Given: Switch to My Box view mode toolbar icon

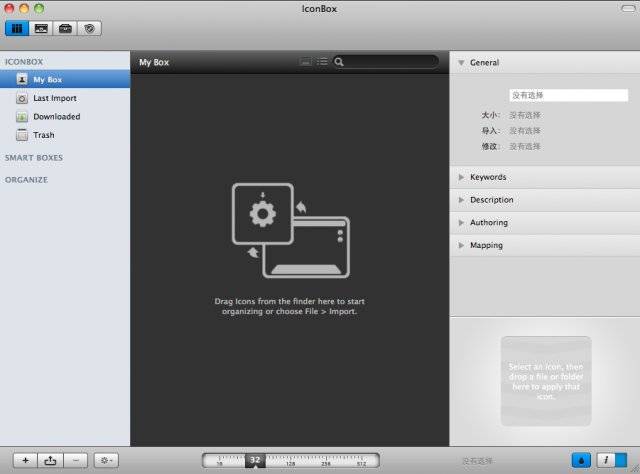Looking at the screenshot, I should pos(17,29).
